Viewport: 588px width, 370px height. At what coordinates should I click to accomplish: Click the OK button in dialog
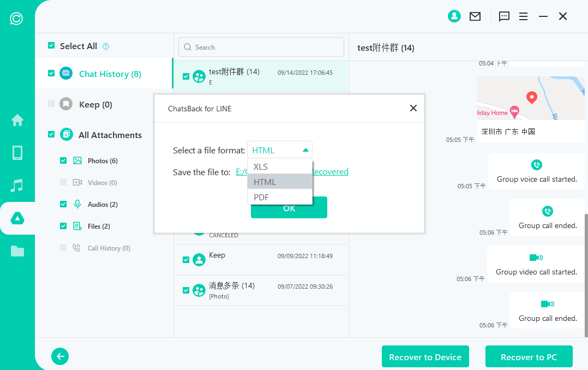289,208
